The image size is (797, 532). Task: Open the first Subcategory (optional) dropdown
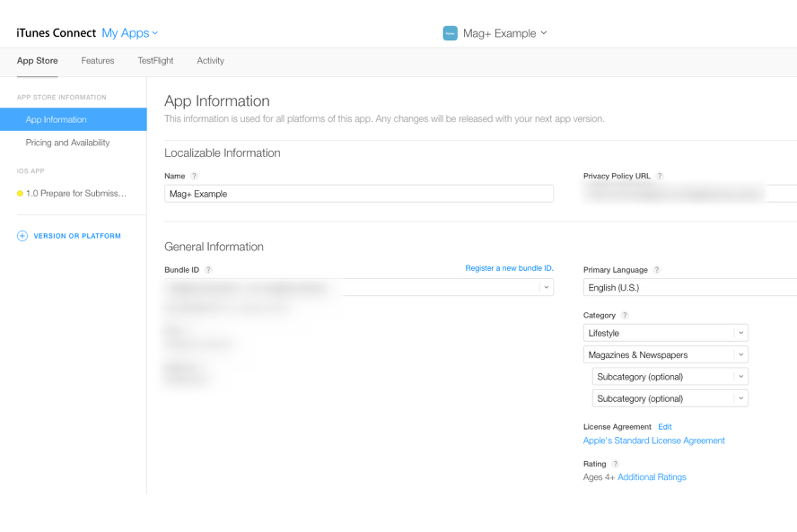pyautogui.click(x=670, y=377)
